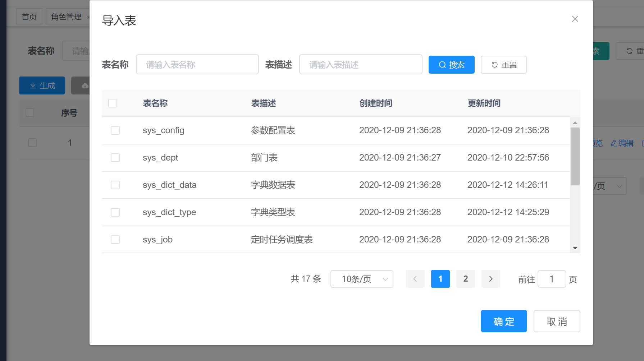Click the blue 搜索 button

coord(452,65)
